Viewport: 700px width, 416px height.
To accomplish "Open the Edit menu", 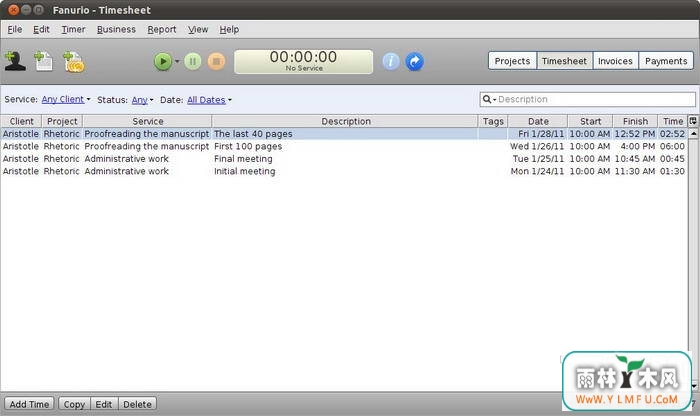I will coord(41,29).
